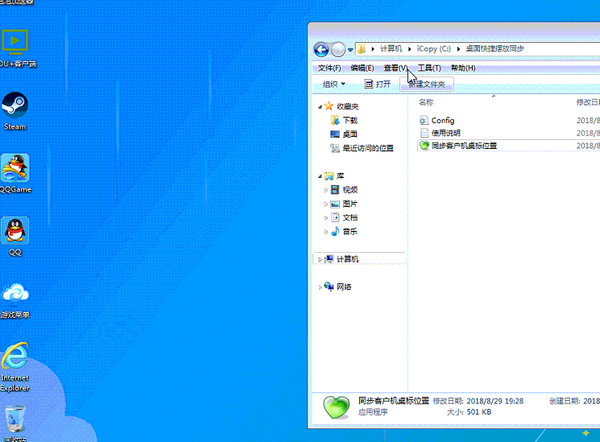Click the 2018/8/29 19:28 modified date value

click(495, 401)
